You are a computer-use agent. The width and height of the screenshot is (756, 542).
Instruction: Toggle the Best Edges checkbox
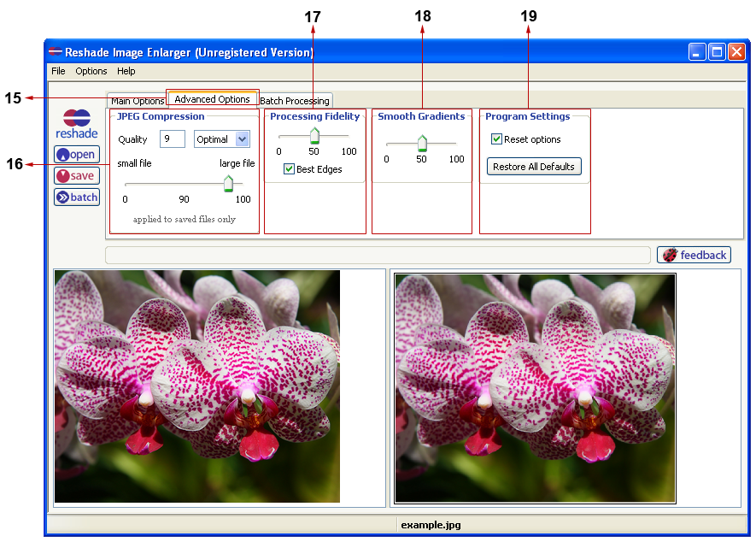pos(290,169)
